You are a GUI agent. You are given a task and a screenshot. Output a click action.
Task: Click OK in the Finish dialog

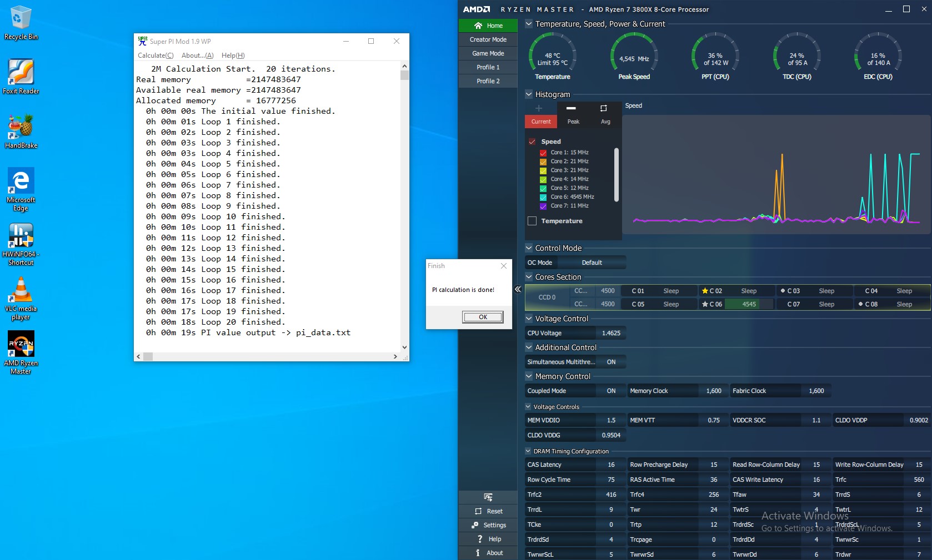click(483, 317)
